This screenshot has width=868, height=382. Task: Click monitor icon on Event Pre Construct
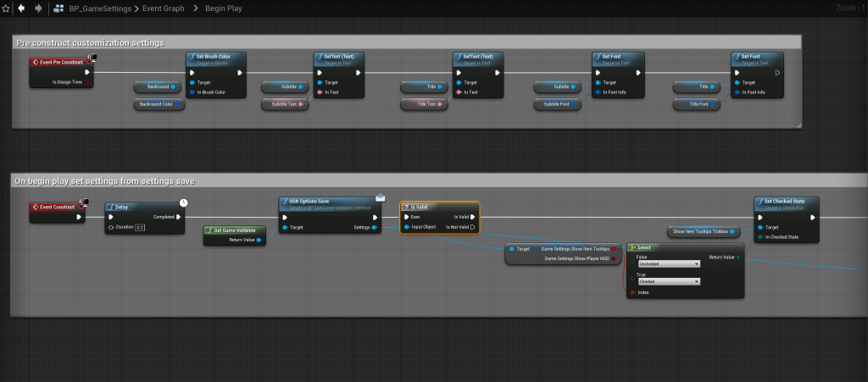(93, 57)
